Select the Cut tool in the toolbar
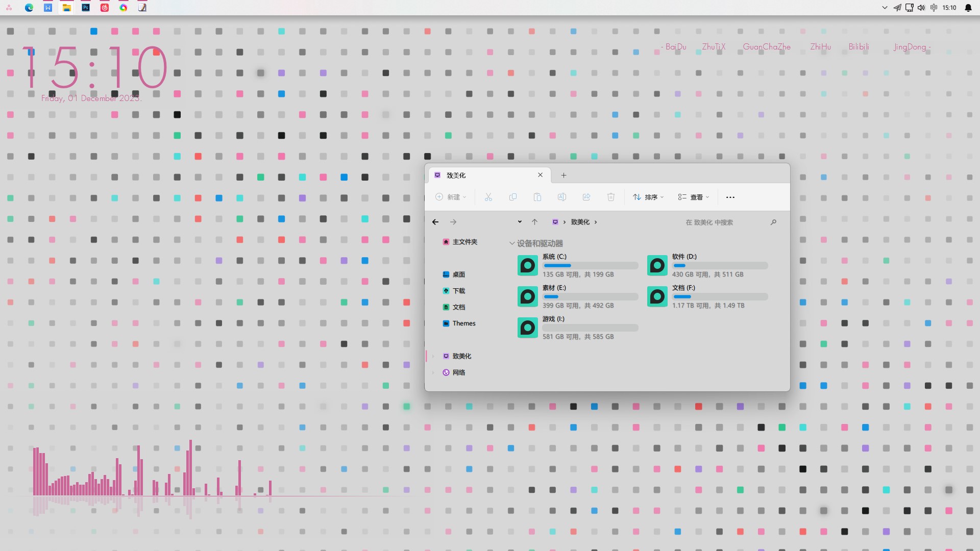This screenshot has height=551, width=980. point(488,197)
